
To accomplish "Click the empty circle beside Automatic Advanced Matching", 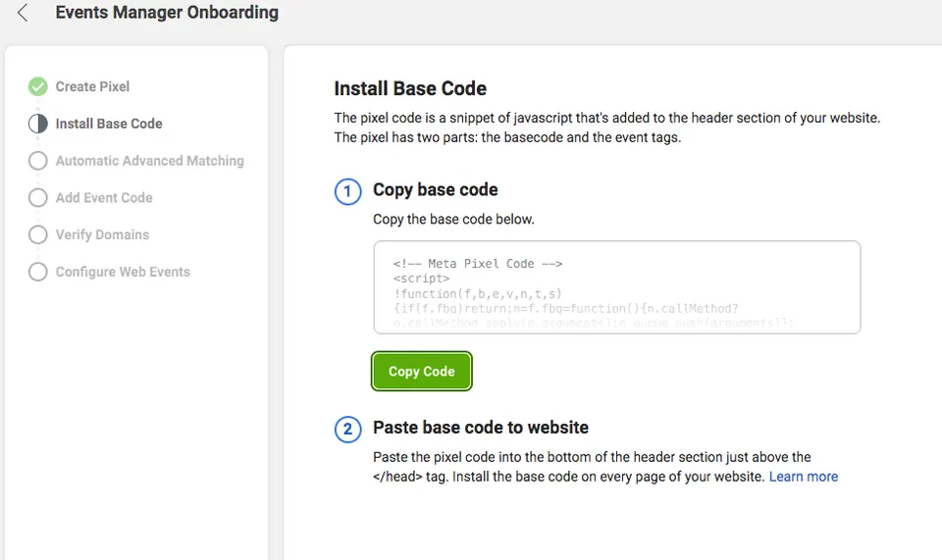I will (38, 161).
